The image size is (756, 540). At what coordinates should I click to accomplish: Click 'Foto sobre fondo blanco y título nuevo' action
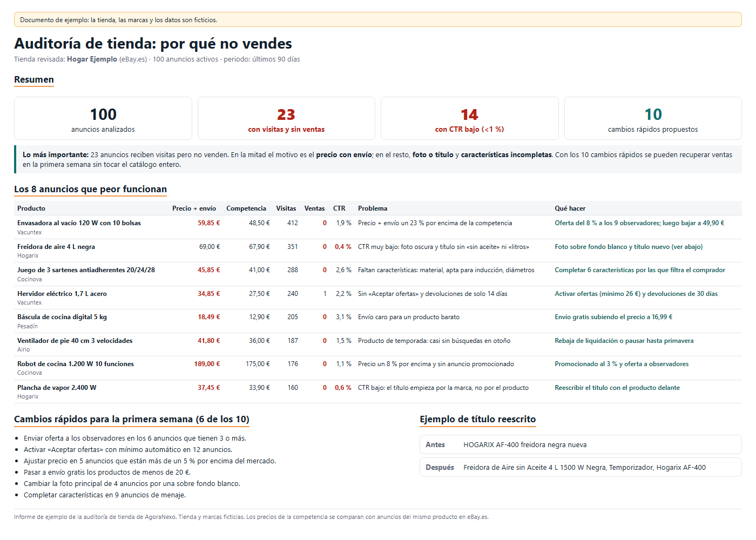click(629, 247)
